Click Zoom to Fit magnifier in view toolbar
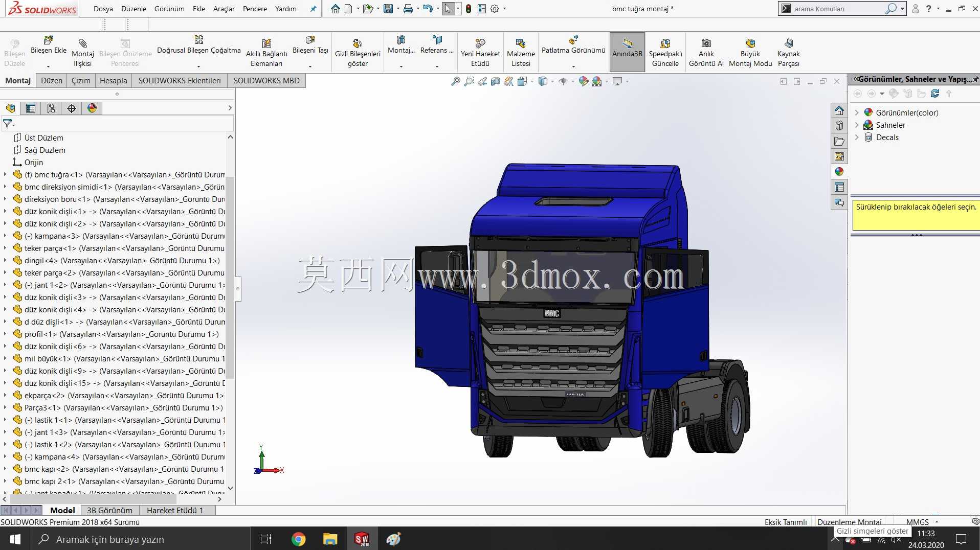 (455, 81)
